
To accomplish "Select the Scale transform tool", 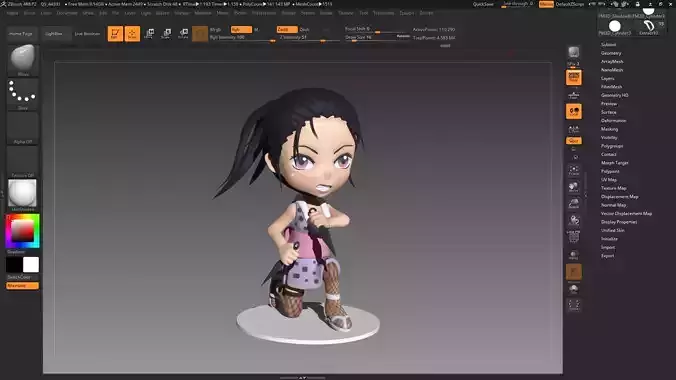I will tap(166, 34).
